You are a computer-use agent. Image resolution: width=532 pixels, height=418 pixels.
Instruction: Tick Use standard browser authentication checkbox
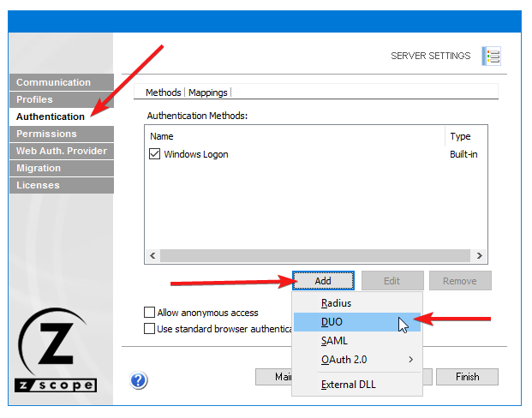click(x=149, y=329)
